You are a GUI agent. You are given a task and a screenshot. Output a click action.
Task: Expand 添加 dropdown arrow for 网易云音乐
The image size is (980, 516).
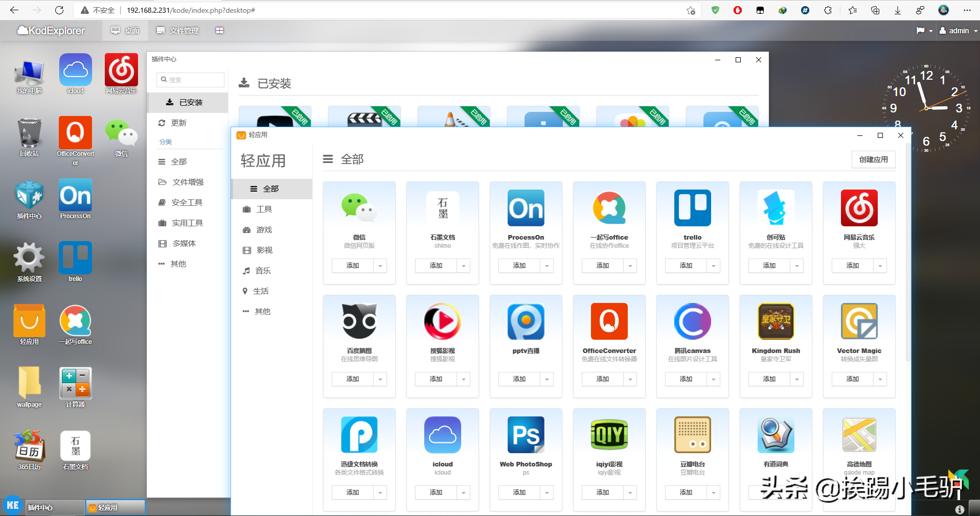pyautogui.click(x=880, y=266)
